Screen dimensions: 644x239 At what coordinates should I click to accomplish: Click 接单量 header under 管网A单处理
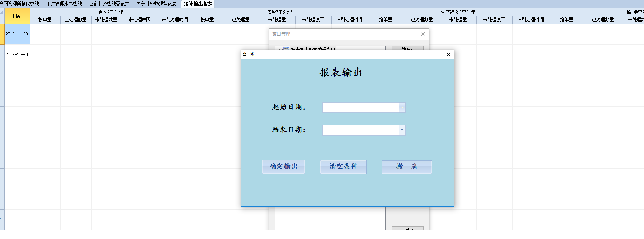[x=45, y=20]
